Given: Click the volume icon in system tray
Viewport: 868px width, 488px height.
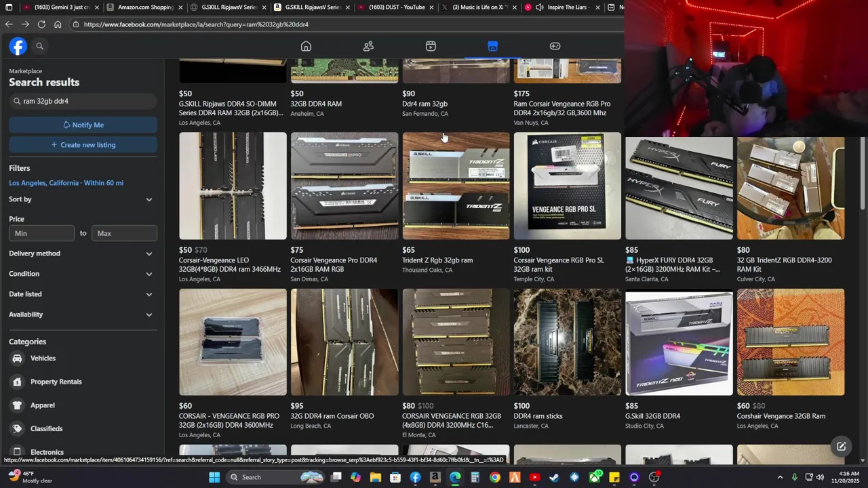Looking at the screenshot, I should (x=820, y=477).
